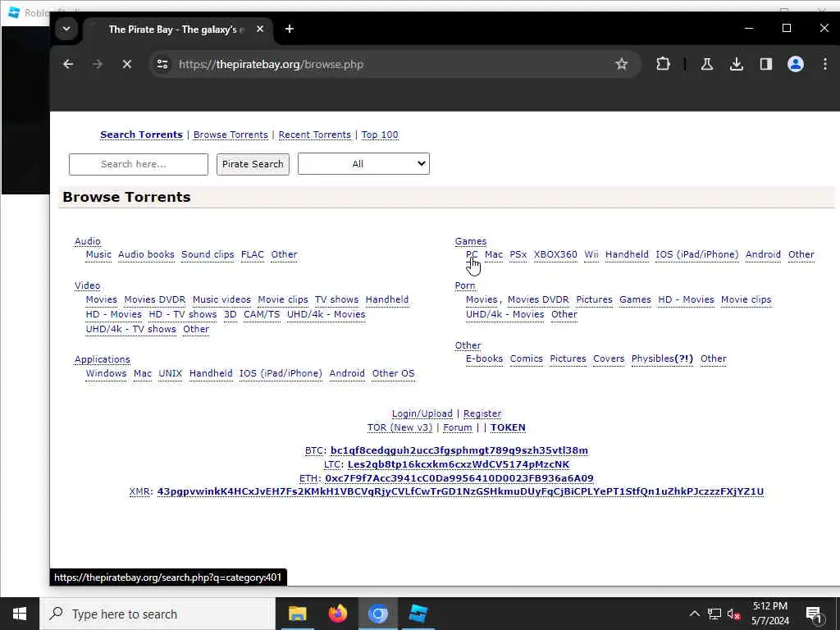Browse Music videos torrents
840x630 pixels.
pyautogui.click(x=221, y=300)
